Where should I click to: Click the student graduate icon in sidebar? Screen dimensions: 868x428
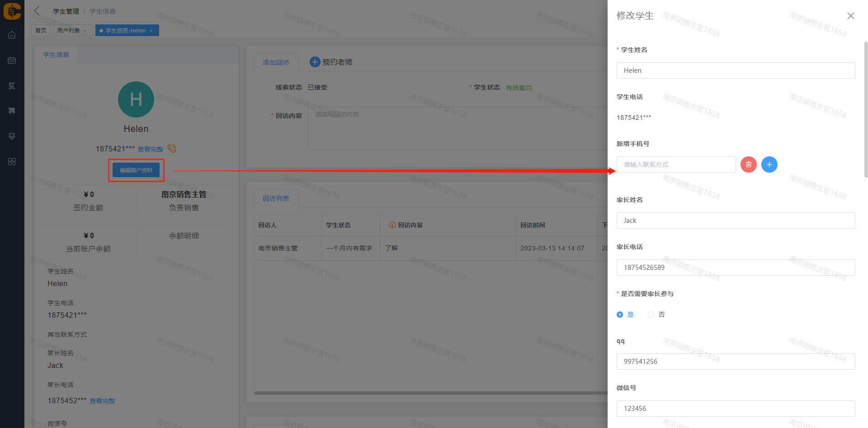pyautogui.click(x=12, y=85)
